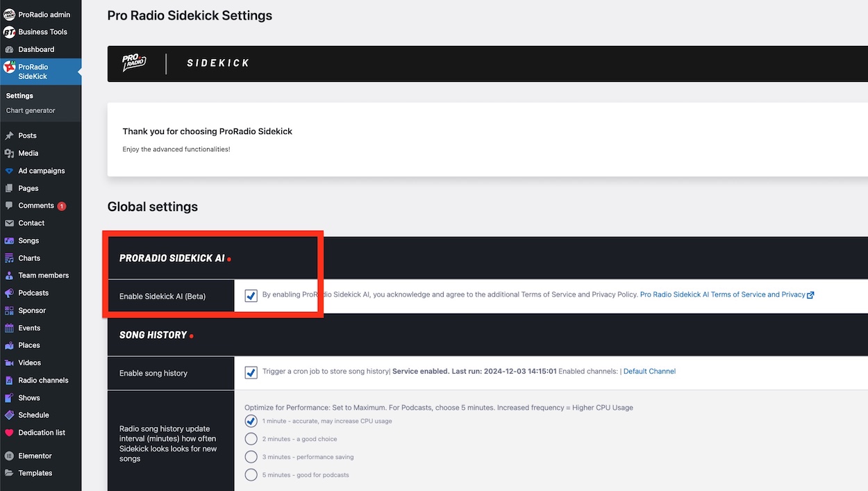Follow the Default Channel link
868x491 pixels.
(649, 372)
